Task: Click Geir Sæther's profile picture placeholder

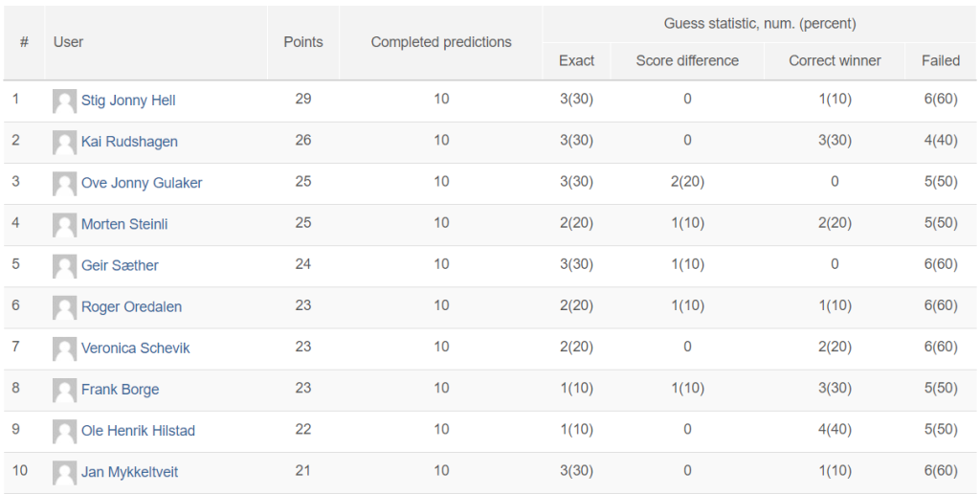Action: pos(64,266)
